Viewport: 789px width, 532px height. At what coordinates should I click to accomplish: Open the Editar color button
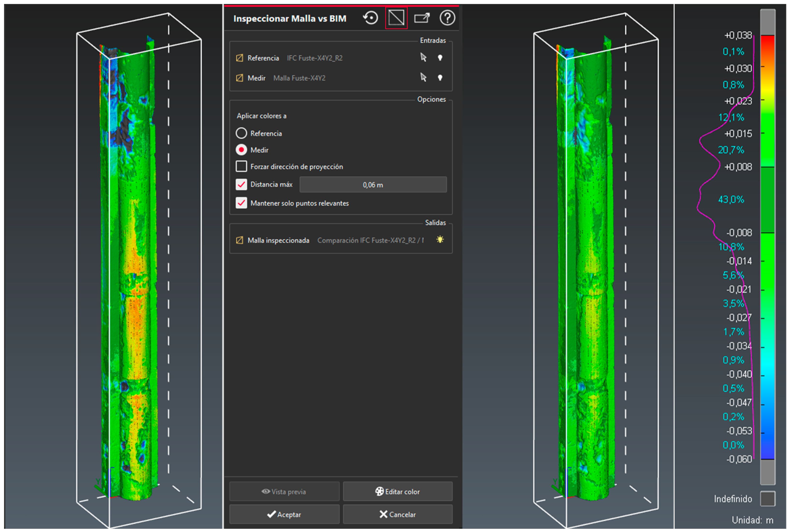coord(397,491)
